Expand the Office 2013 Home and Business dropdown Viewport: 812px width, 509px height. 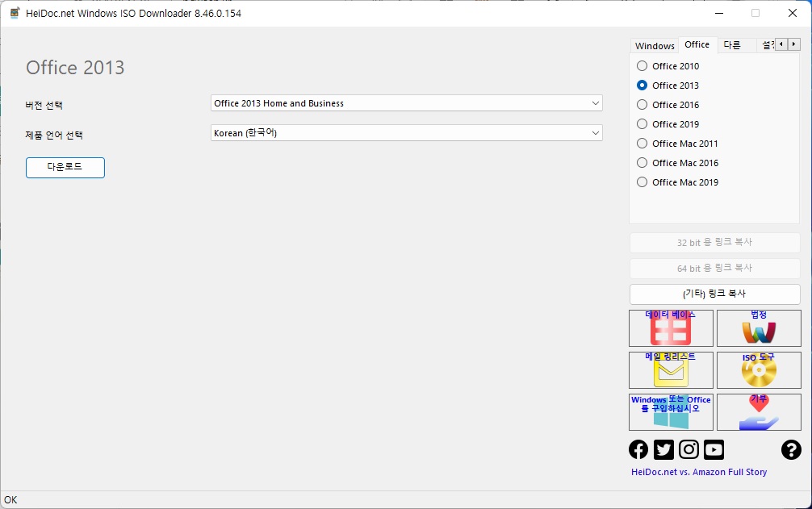click(407, 103)
